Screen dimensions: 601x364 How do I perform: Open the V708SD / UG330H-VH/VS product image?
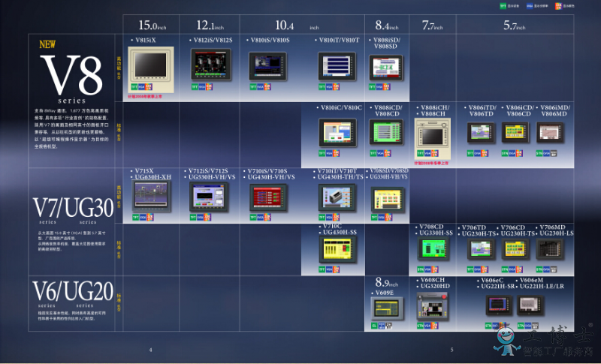pos(388,200)
